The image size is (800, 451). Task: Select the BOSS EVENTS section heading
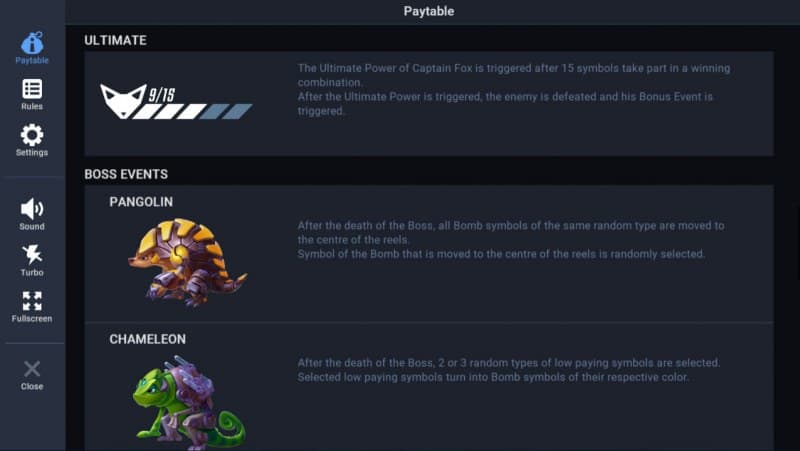coord(126,174)
